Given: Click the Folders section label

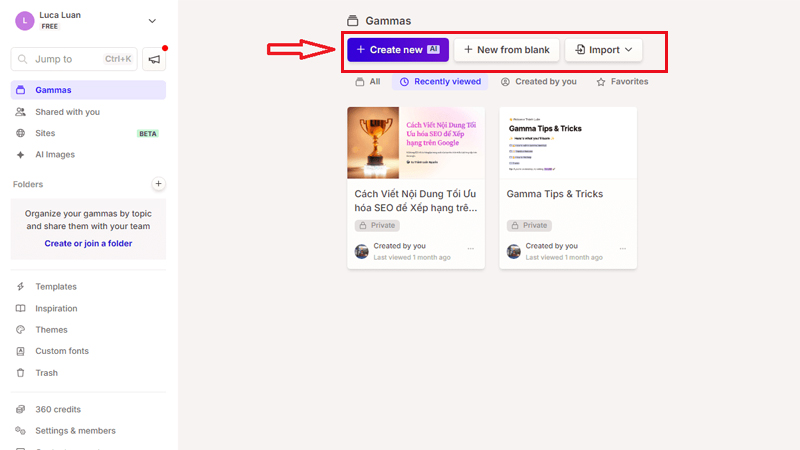Looking at the screenshot, I should [28, 184].
